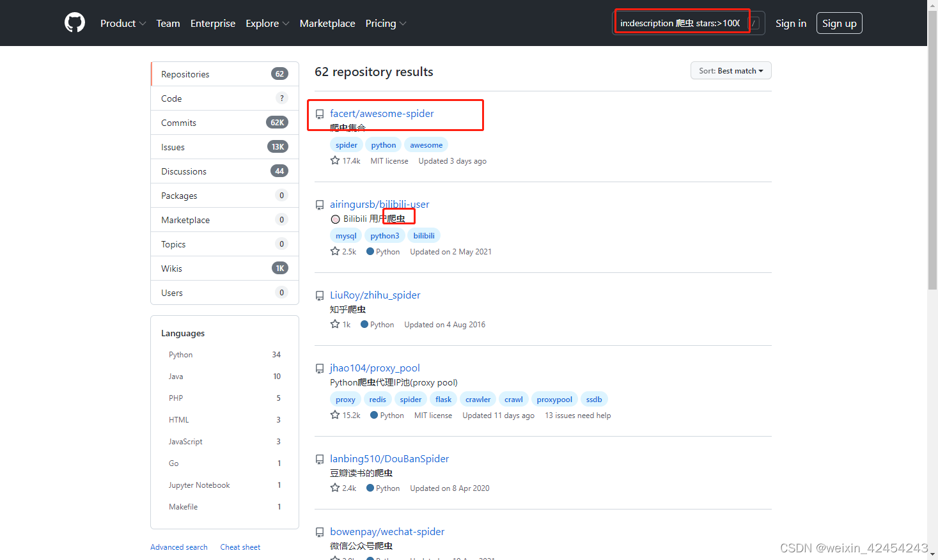Screen dimensions: 938x560
Task: Filter results by JavaScript language
Action: tap(224, 442)
